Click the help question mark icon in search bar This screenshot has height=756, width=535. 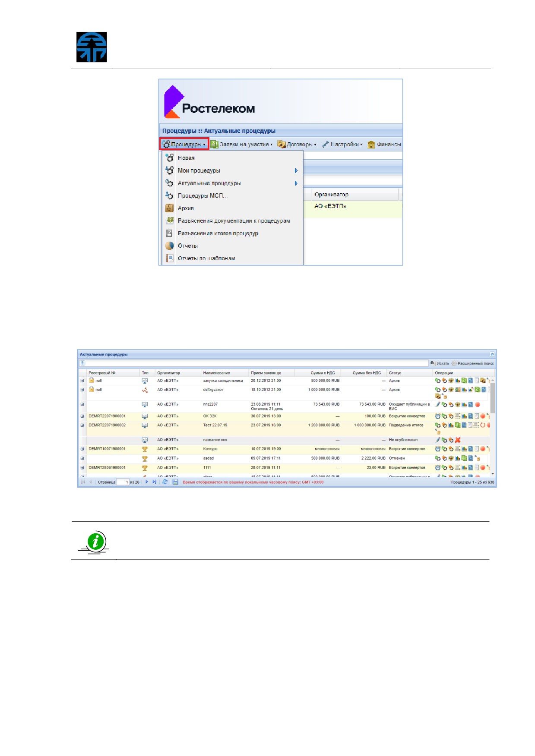pyautogui.click(x=82, y=363)
